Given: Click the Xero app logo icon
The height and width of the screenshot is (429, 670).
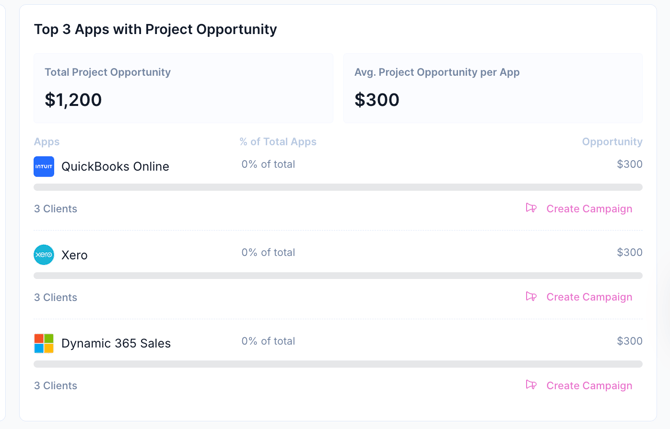Looking at the screenshot, I should pyautogui.click(x=44, y=255).
